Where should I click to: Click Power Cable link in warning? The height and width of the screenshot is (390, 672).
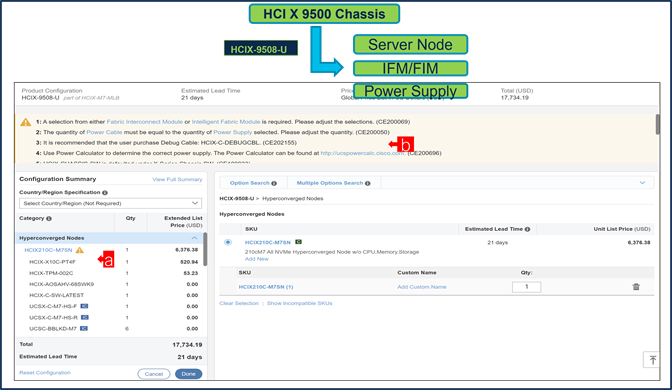[104, 132]
